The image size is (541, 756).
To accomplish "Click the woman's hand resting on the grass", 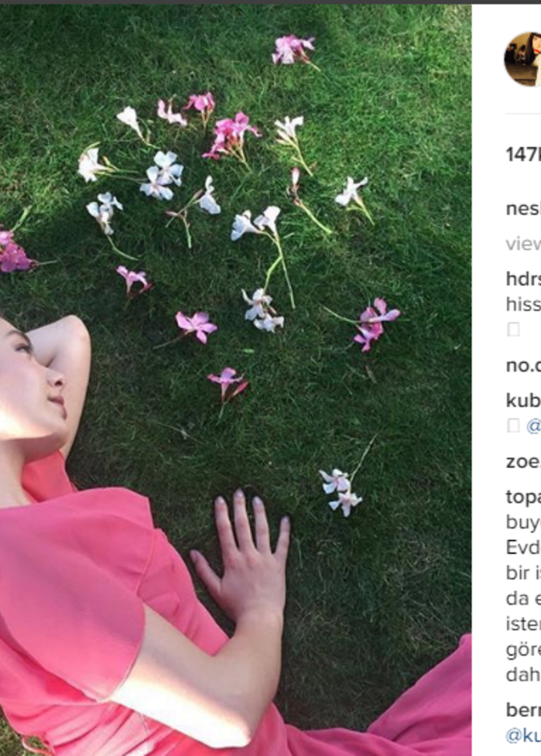I will 246,554.
